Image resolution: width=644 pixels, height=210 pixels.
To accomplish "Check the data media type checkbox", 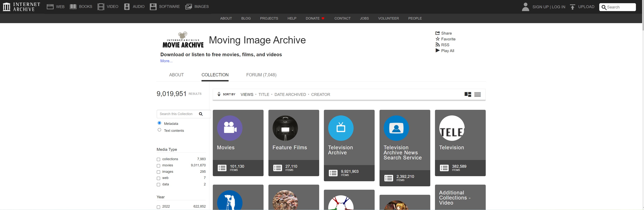I will [x=158, y=184].
